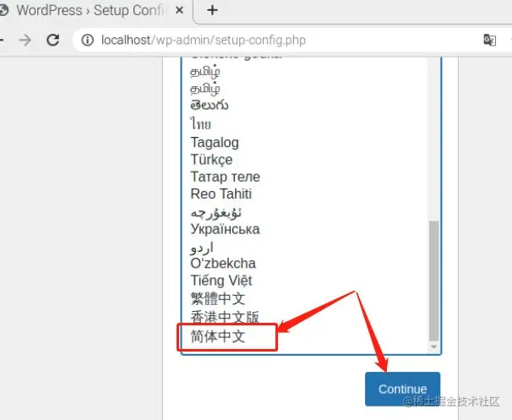Select Татар теле language option

click(x=226, y=177)
